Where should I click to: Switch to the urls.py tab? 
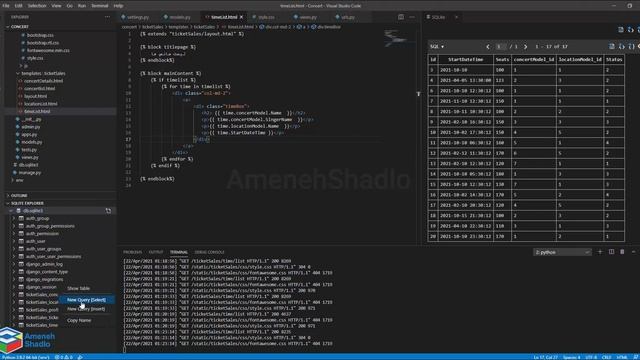coord(348,17)
